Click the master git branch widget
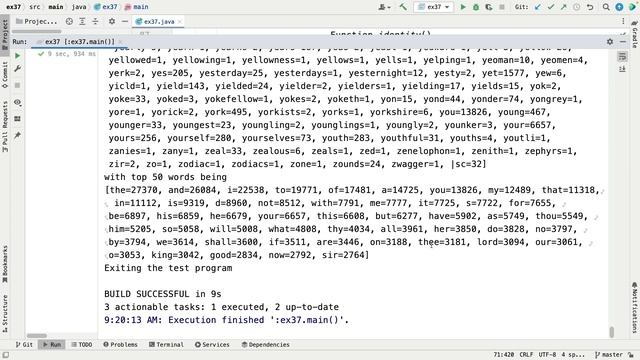This screenshot has width=640, height=360. point(609,355)
